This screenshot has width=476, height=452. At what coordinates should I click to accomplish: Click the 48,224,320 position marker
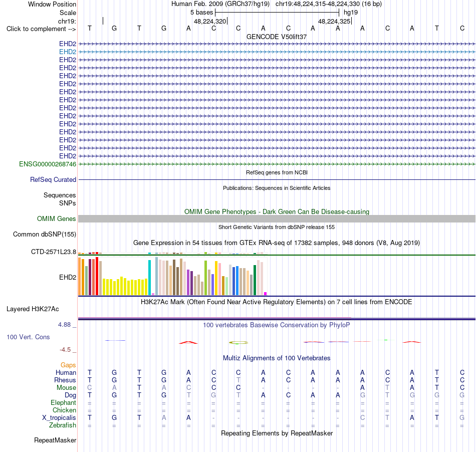pos(210,21)
